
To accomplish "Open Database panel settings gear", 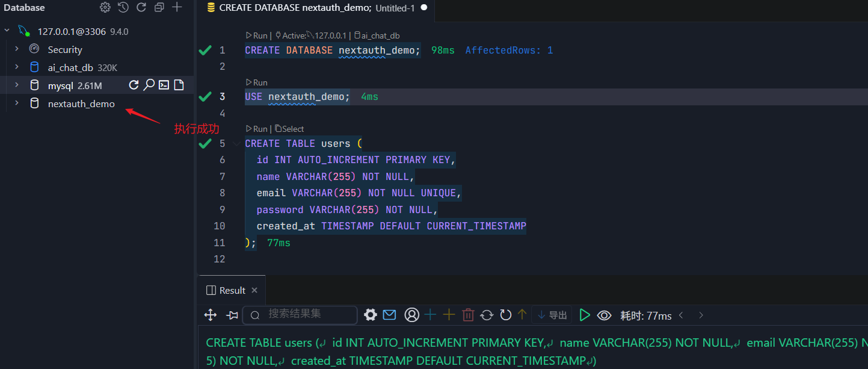I will pyautogui.click(x=105, y=7).
